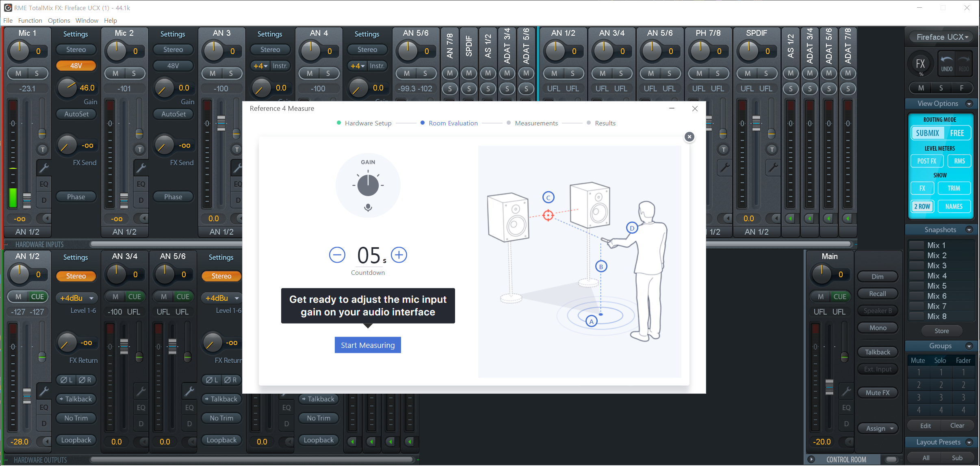The image size is (980, 466).
Task: Click wrench icon on Main output channel
Action: pos(846,391)
